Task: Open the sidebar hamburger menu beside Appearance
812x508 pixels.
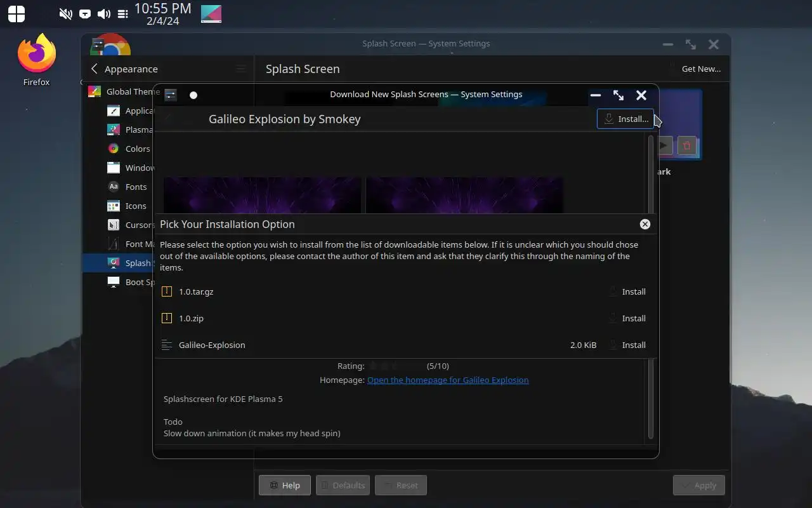Action: click(x=241, y=69)
